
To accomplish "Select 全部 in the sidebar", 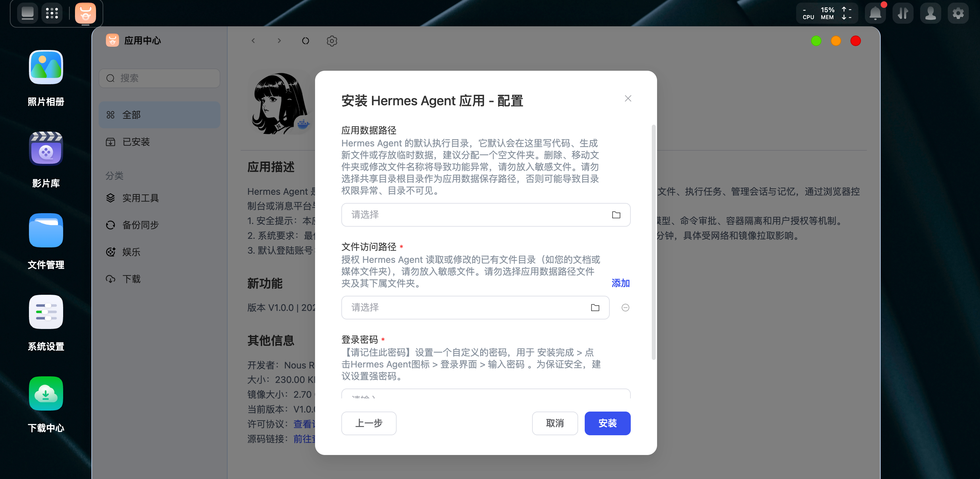I will (160, 115).
